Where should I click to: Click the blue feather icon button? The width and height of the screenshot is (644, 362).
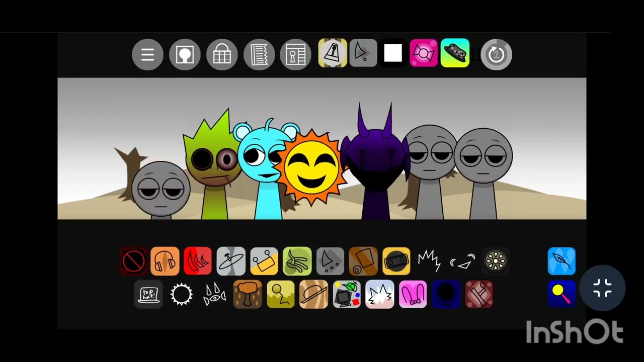pyautogui.click(x=561, y=261)
